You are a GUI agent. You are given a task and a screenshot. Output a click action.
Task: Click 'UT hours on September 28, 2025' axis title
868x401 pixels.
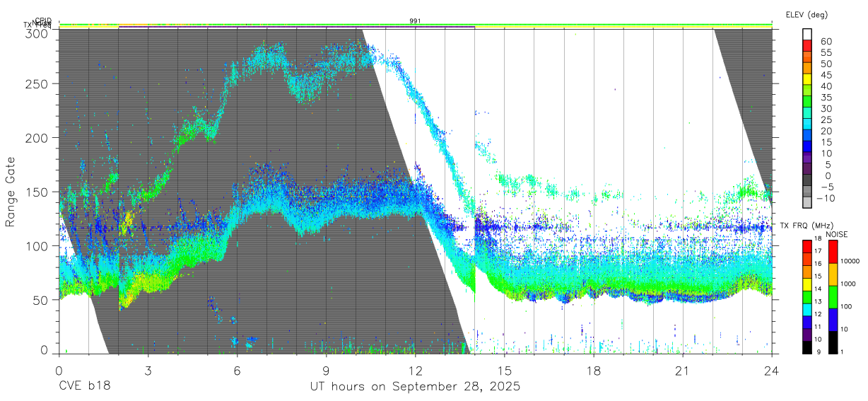click(415, 387)
